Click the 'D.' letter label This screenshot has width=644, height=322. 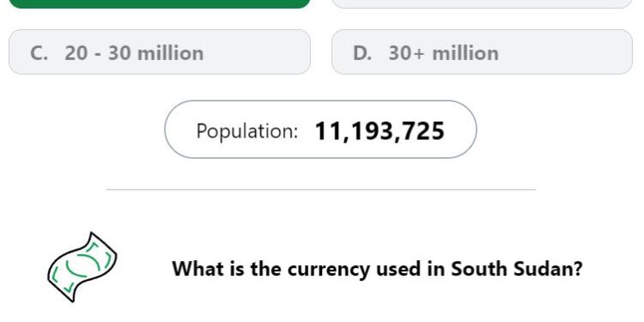point(362,53)
